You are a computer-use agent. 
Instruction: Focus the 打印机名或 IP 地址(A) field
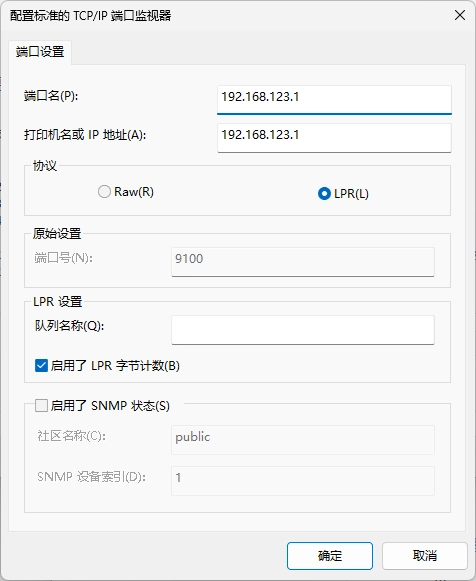tap(334, 138)
